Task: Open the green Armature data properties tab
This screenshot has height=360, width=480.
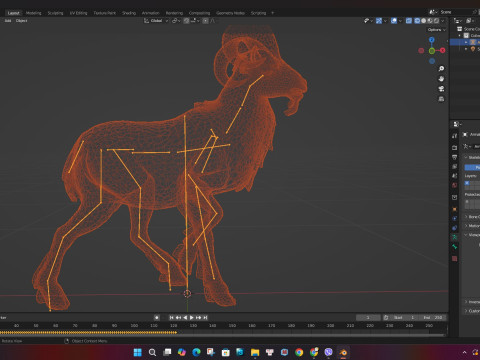Action: click(x=455, y=237)
